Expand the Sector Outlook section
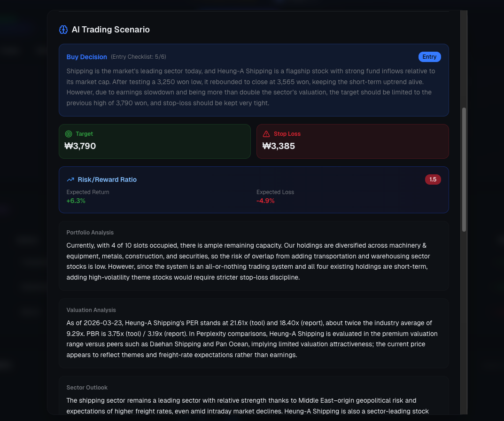504x421 pixels. tap(87, 388)
